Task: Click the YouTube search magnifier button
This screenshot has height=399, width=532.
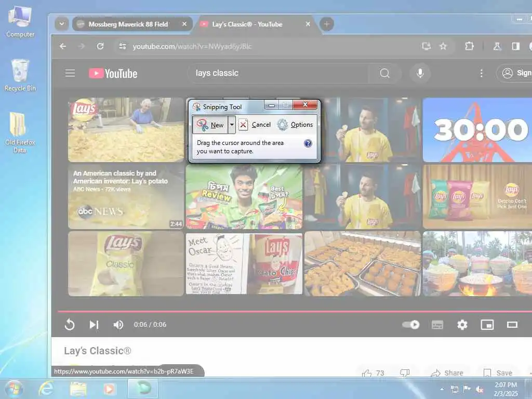Action: pos(385,73)
